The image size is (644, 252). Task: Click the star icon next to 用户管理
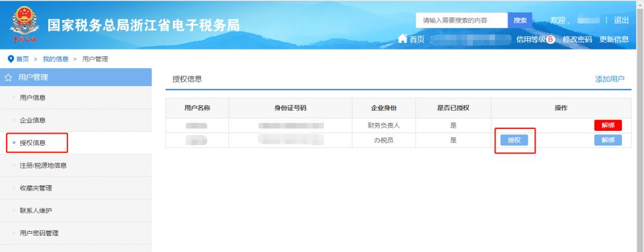[8, 77]
